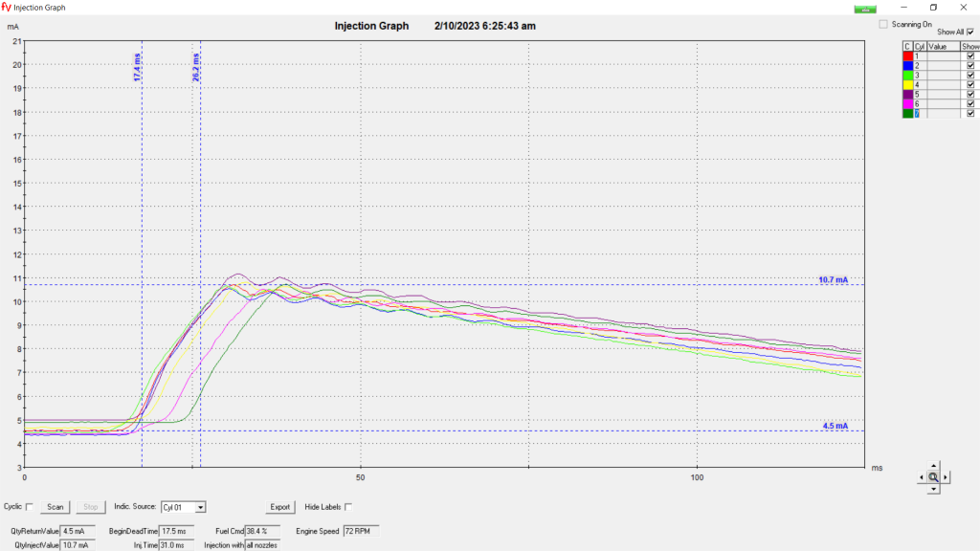Viewport: 980px width, 551px height.
Task: Click the red color swatch for cylinder 1
Action: click(907, 55)
